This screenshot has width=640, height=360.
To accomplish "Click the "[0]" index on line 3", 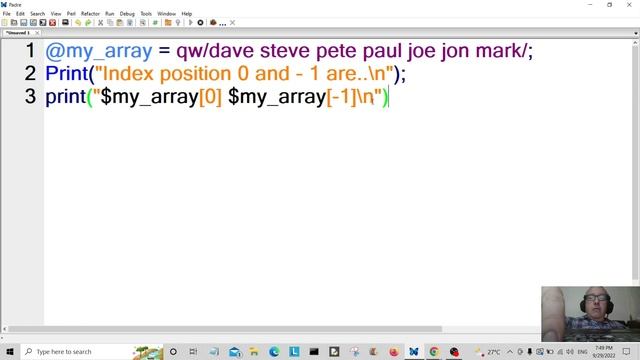I will click(x=210, y=97).
